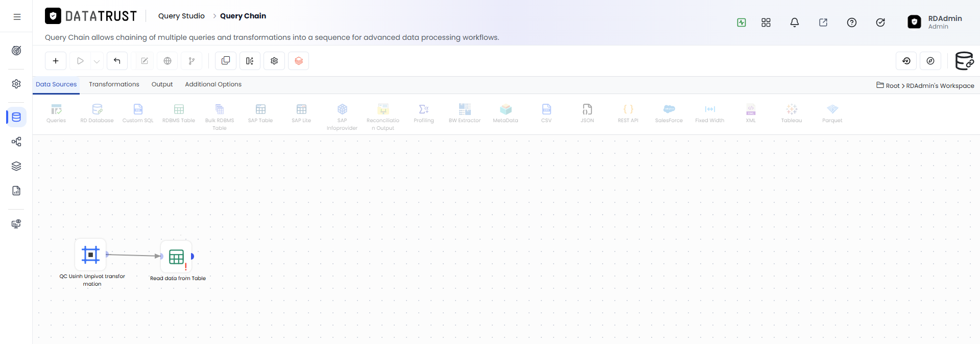This screenshot has width=980, height=344.
Task: Open the database section in sidebar
Action: tap(16, 117)
